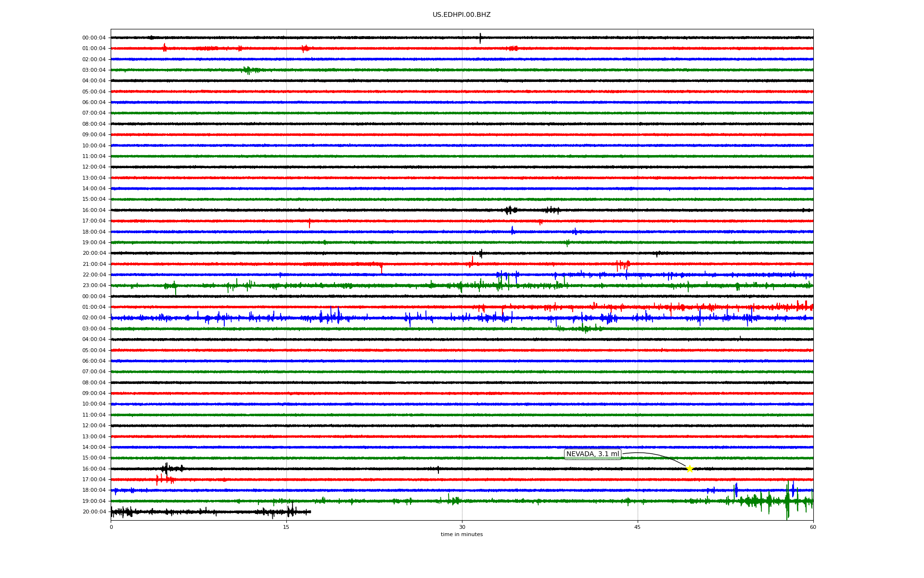Click the yellow star earthquake marker
Image resolution: width=924 pixels, height=578 pixels.
coord(690,469)
